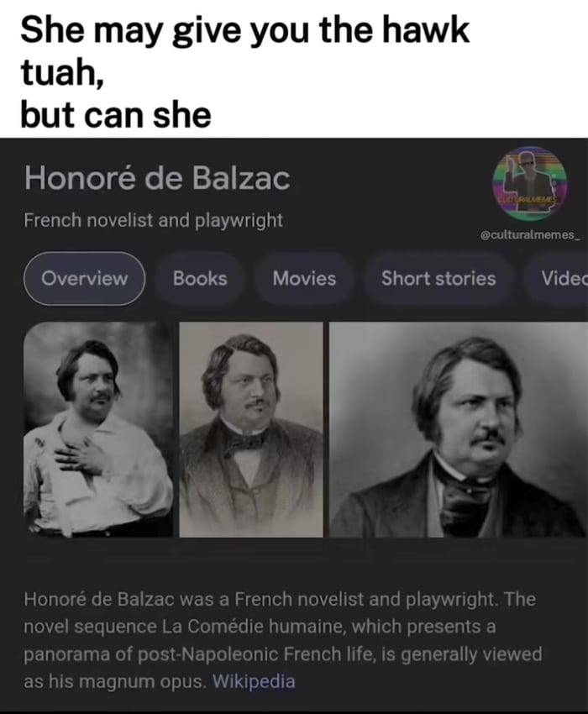Open the Wikipedia source link

pyautogui.click(x=254, y=681)
